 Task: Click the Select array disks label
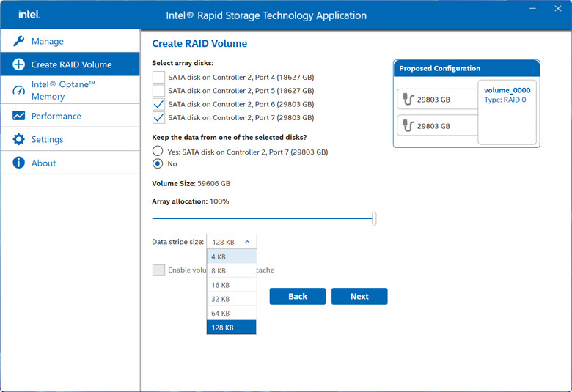coord(183,63)
